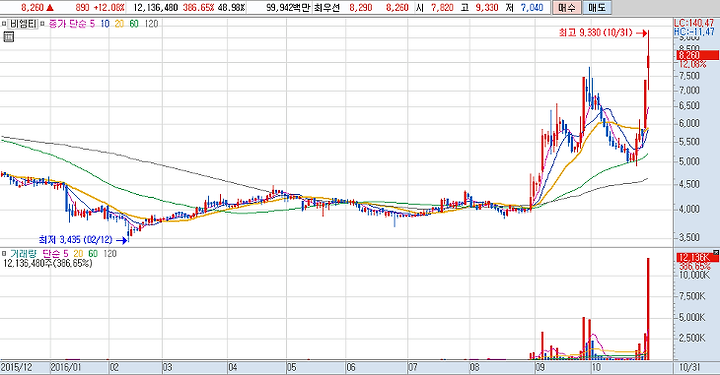Image resolution: width=720 pixels, height=375 pixels.
Task: Click the pink 단순 5 volume average legend
Action: tap(56, 254)
